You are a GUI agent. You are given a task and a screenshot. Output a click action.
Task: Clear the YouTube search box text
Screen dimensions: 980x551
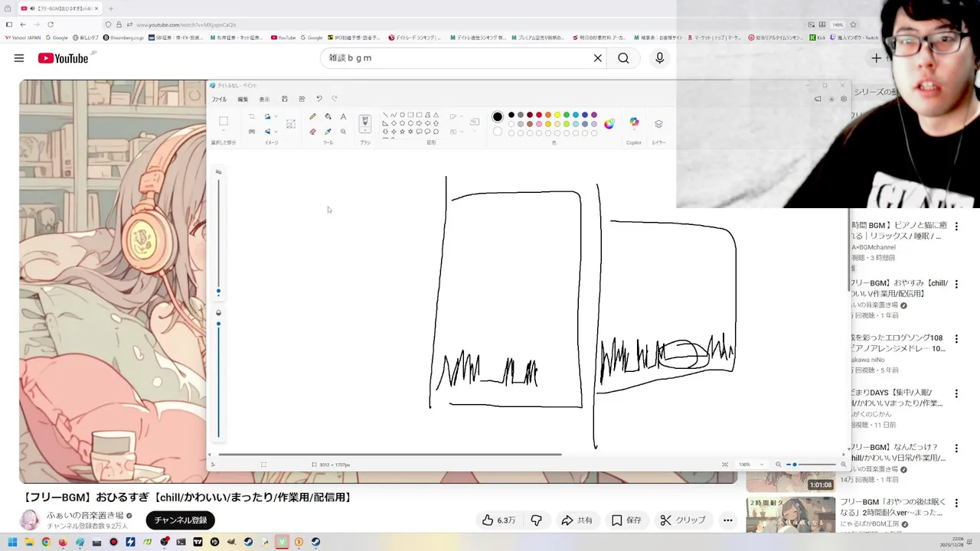click(598, 58)
